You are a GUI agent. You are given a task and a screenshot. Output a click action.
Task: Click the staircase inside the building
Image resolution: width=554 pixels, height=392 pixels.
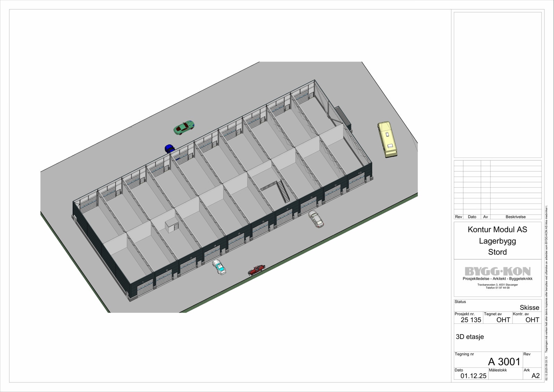283,191
